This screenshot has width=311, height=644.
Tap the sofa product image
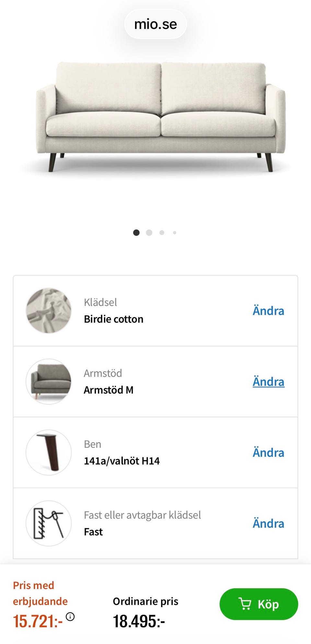(x=161, y=117)
